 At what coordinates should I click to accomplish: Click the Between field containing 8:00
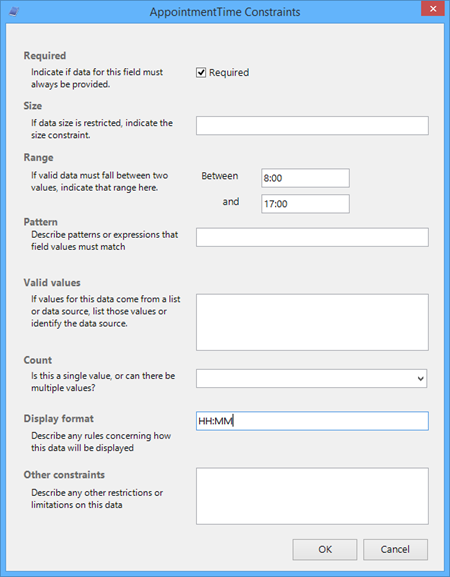[x=305, y=178]
